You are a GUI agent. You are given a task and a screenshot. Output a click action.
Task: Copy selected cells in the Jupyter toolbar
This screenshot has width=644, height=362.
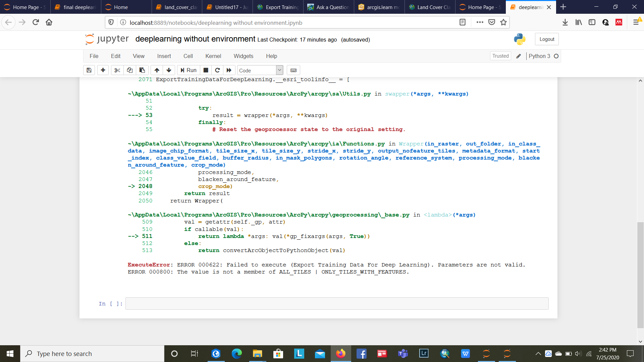[x=129, y=70]
